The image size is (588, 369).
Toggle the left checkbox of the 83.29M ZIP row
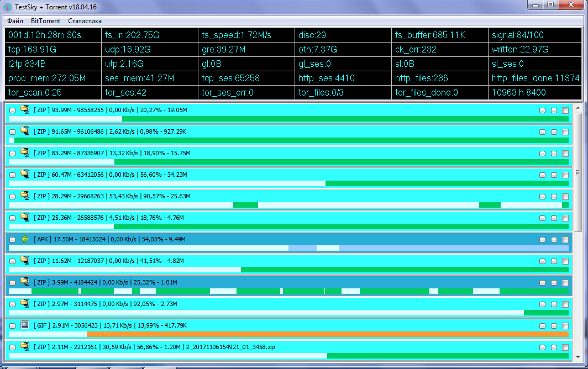coord(13,153)
